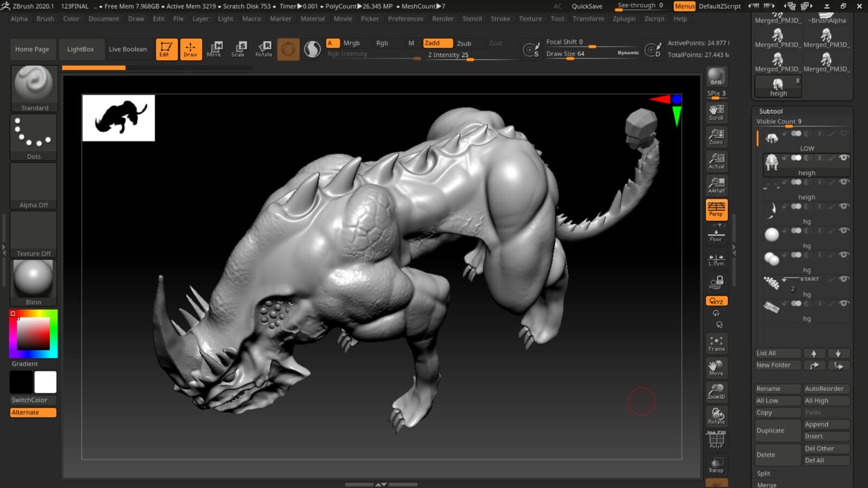Click the Frame view icon
The image size is (868, 488).
click(x=716, y=343)
